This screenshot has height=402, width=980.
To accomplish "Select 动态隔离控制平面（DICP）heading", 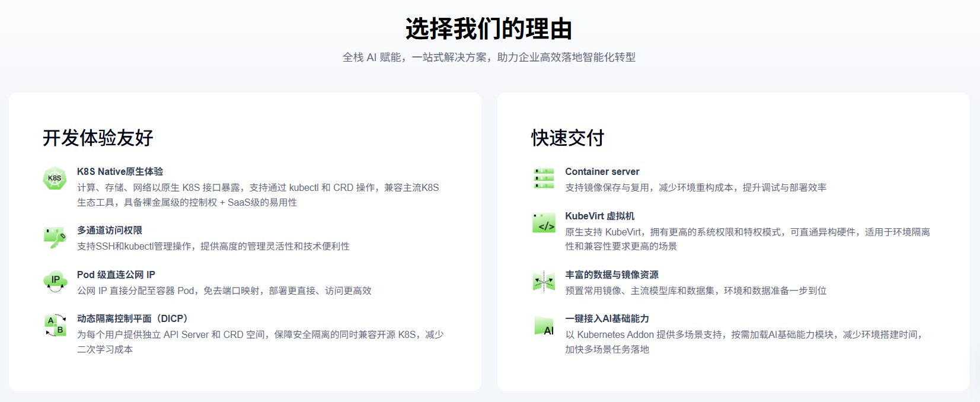I will pos(132,318).
